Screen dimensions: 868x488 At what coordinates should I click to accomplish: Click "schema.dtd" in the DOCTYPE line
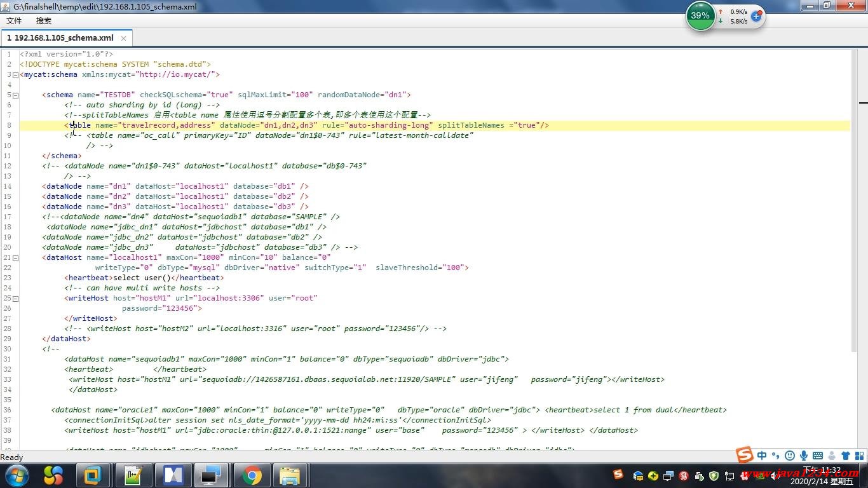click(x=180, y=64)
